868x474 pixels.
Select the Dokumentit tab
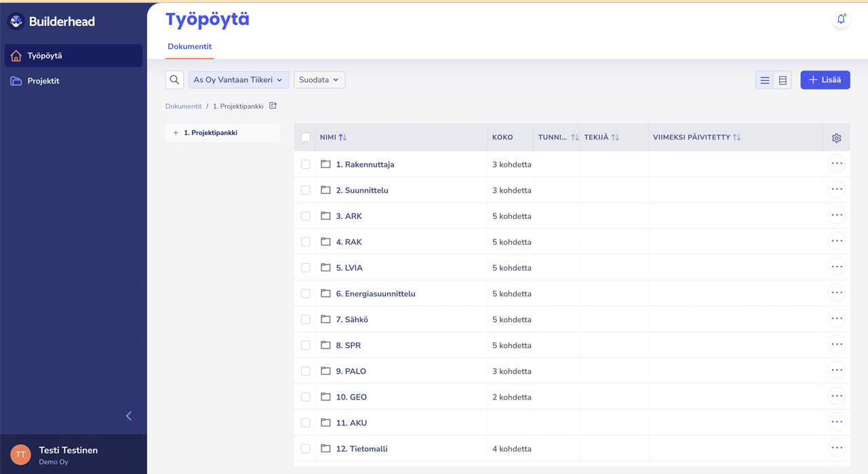[x=190, y=47]
